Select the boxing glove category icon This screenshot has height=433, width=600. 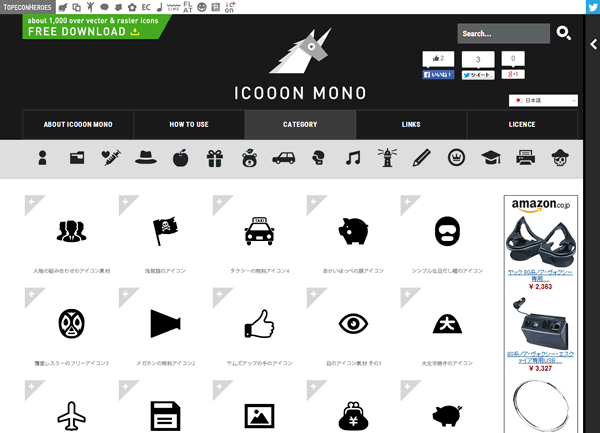[x=318, y=158]
